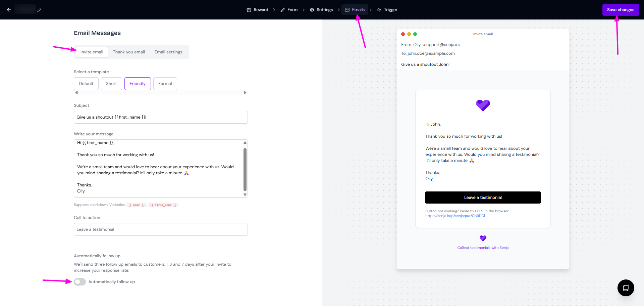The width and height of the screenshot is (644, 306).
Task: Switch to the Thank you email tab
Action: click(x=129, y=52)
